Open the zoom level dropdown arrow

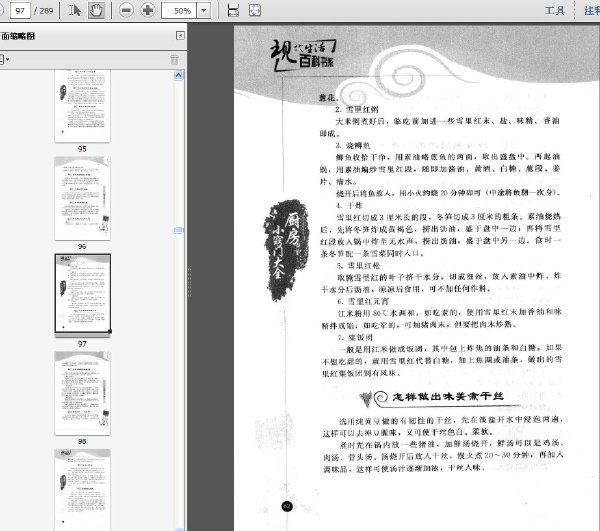pyautogui.click(x=204, y=10)
